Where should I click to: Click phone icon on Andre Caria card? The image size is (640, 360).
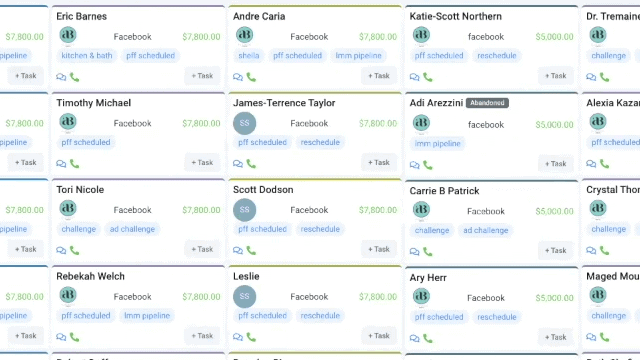tap(251, 77)
